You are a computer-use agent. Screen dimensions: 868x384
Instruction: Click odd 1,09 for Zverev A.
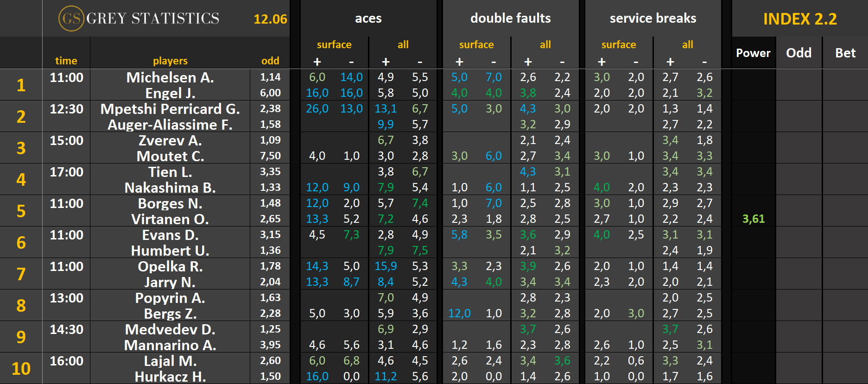click(x=270, y=140)
